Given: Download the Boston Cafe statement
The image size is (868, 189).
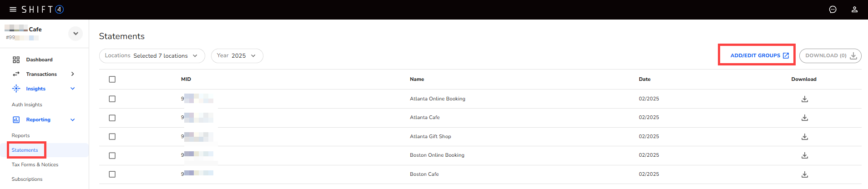Looking at the screenshot, I should click(804, 174).
